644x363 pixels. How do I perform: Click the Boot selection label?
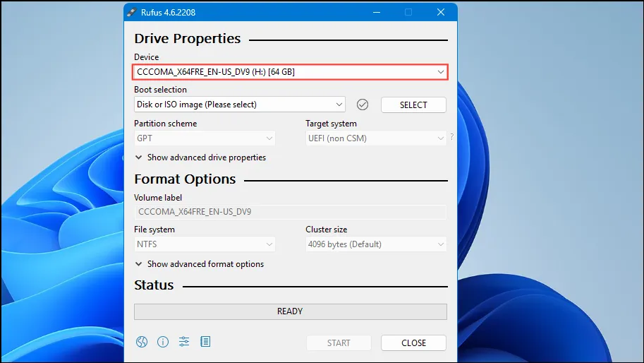(160, 90)
